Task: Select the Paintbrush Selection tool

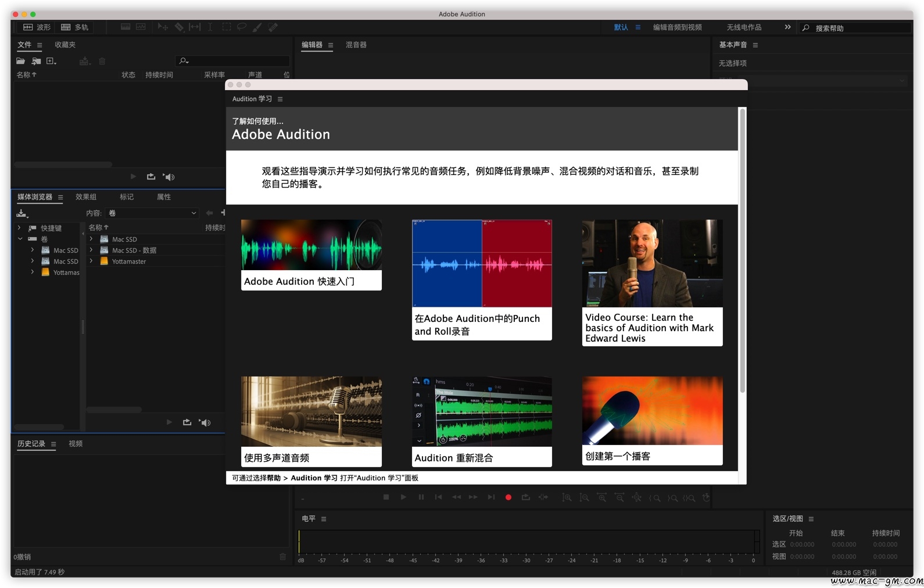Action: pos(257,27)
